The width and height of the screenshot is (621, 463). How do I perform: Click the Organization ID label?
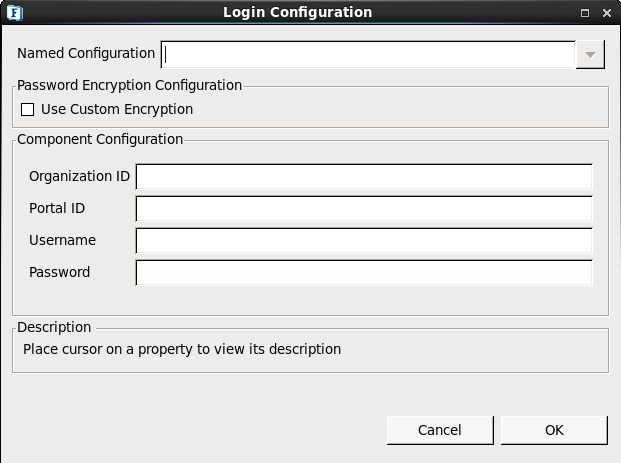79,176
